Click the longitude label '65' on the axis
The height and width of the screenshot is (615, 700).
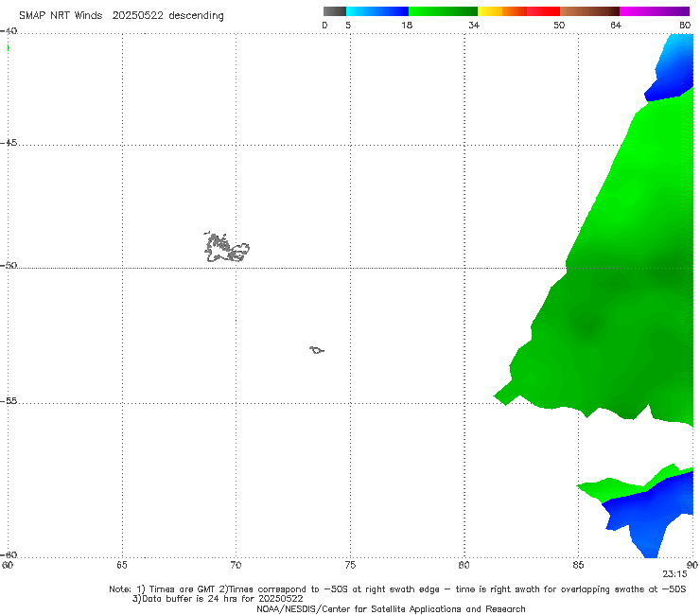point(122,565)
